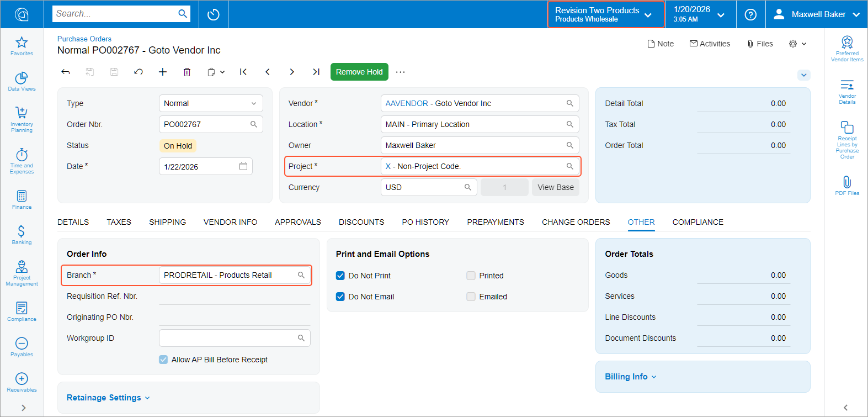Go to the first record
Screen dimensions: 868x417
[243, 72]
